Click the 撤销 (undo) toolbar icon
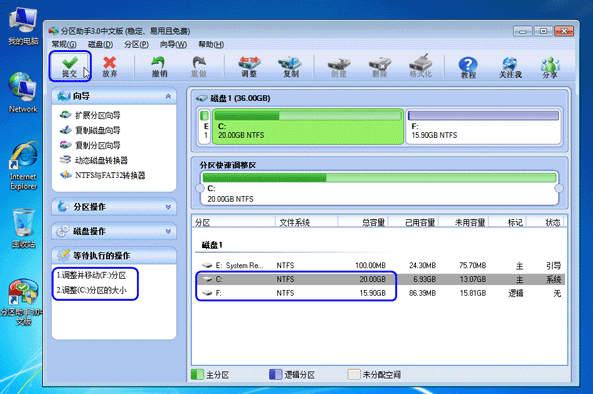This screenshot has width=593, height=394. (159, 67)
